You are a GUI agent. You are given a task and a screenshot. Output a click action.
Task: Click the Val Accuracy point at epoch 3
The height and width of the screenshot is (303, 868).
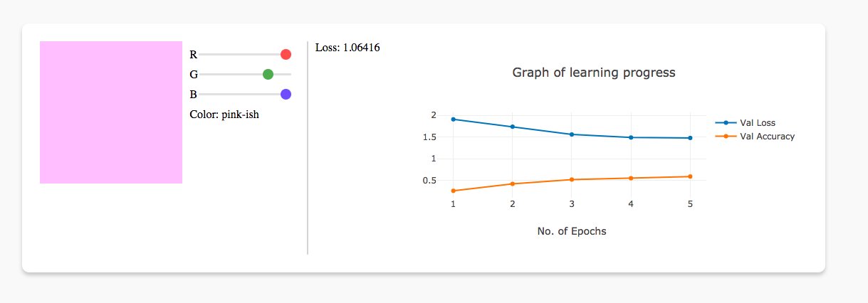point(572,179)
